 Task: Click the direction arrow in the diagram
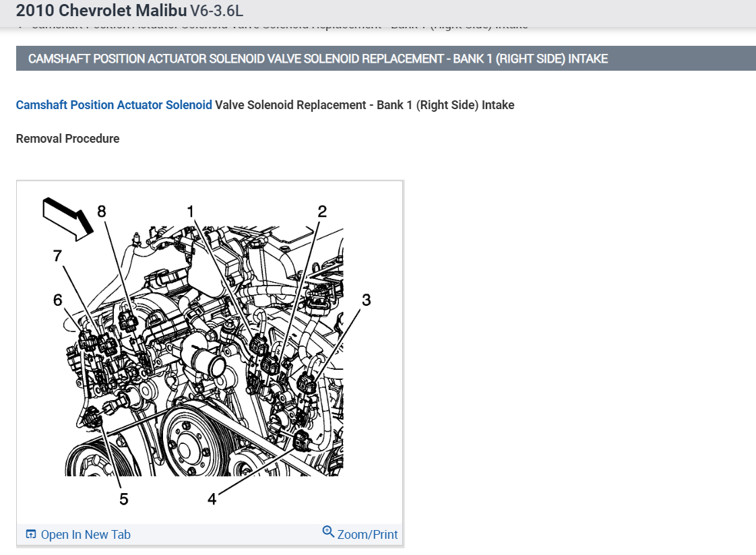click(67, 219)
